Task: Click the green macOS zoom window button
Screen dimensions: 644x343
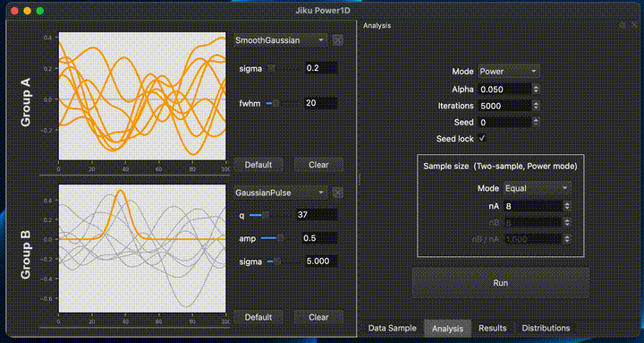Action: coord(40,11)
